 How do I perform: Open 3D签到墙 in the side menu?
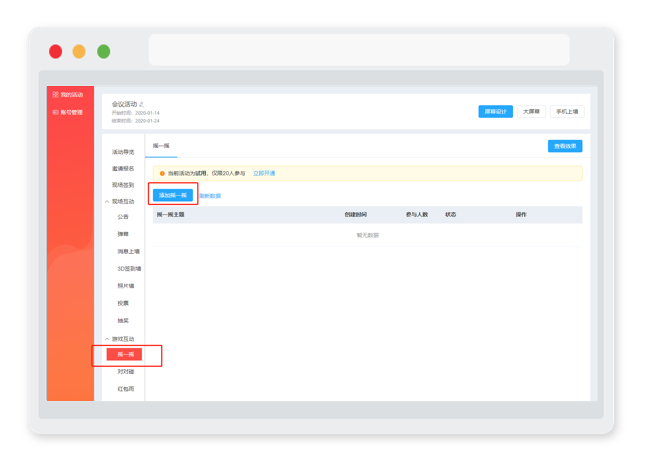129,269
